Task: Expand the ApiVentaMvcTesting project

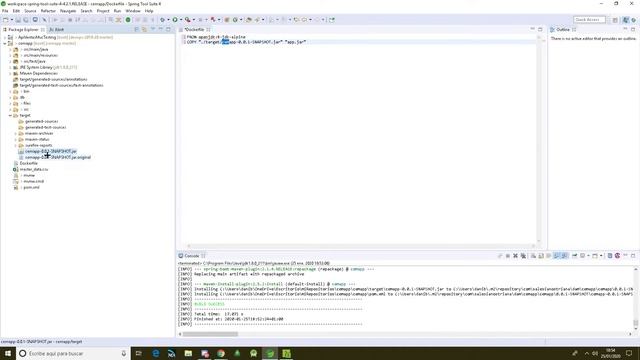Action: coord(5,37)
